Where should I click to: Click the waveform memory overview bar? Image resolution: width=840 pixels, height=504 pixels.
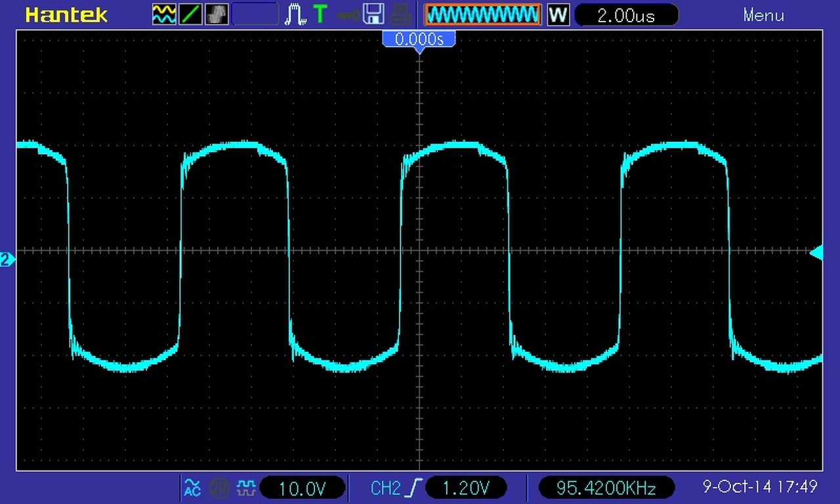click(482, 14)
